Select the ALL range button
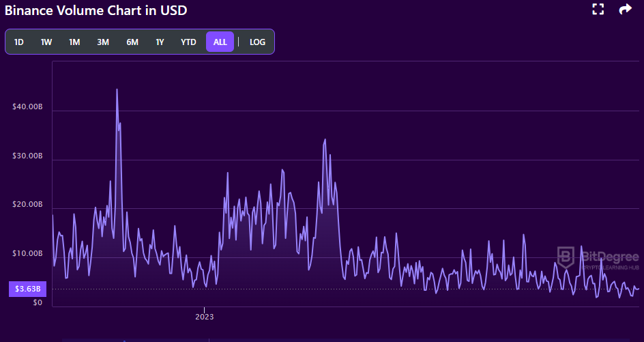This screenshot has width=644, height=342. click(220, 42)
